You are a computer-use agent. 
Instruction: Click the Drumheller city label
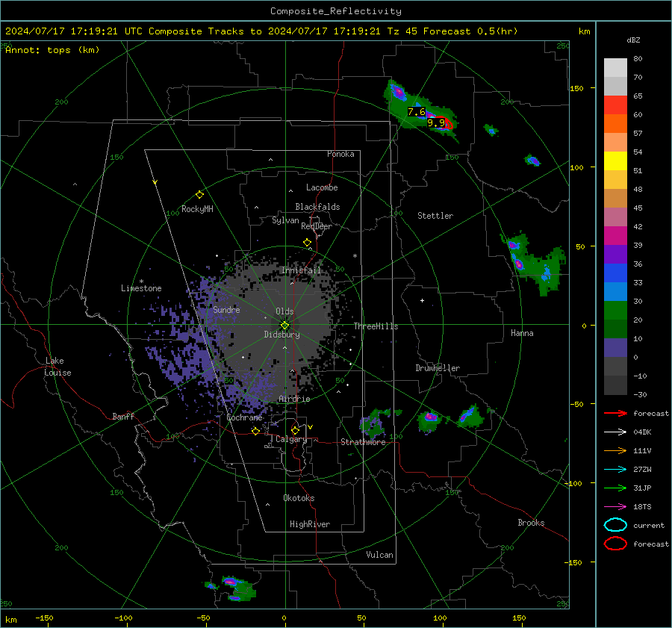(438, 368)
